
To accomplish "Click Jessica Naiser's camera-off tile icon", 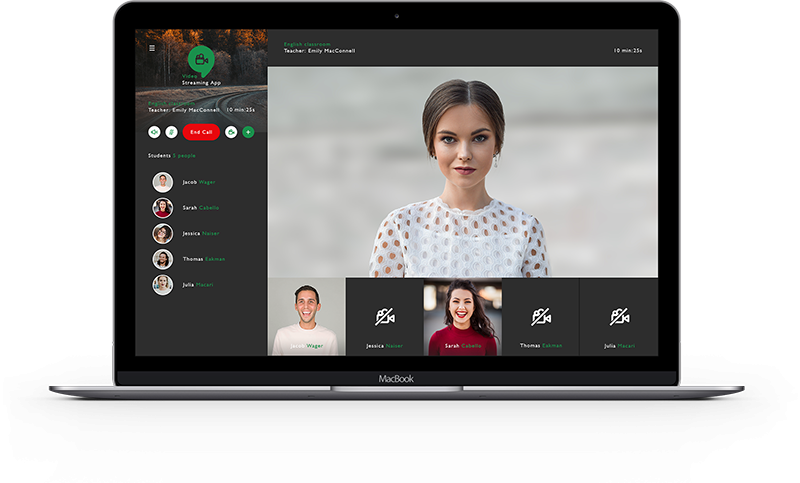I will [x=384, y=316].
